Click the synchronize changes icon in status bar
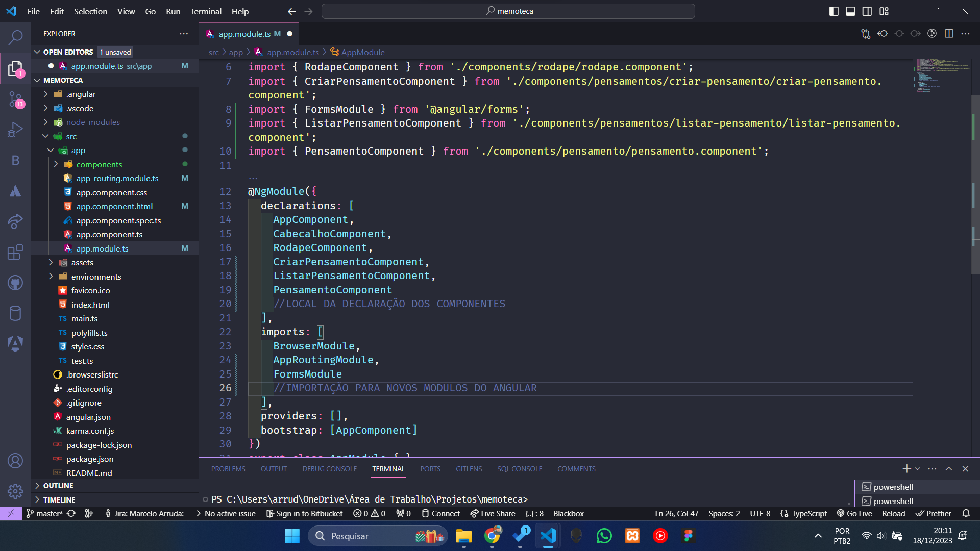The height and width of the screenshot is (551, 980). tap(71, 513)
